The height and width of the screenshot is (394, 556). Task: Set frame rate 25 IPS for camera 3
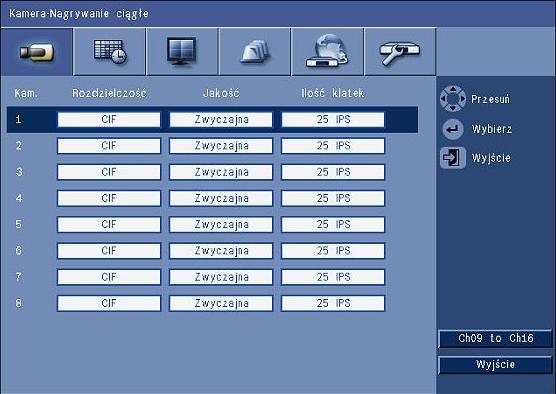tap(333, 172)
